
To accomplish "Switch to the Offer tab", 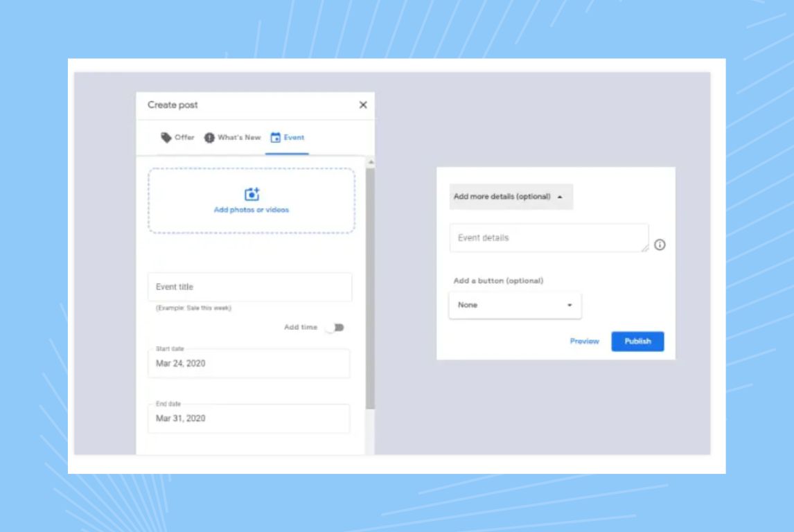I will 179,137.
